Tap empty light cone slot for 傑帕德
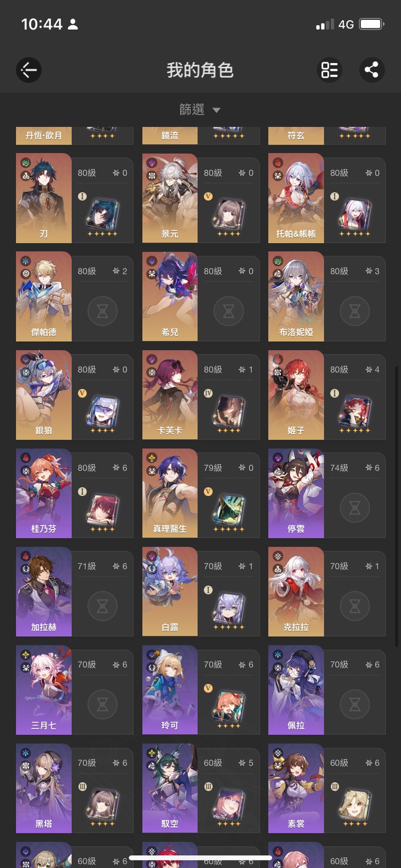Viewport: 401px width, 868px height. [103, 311]
